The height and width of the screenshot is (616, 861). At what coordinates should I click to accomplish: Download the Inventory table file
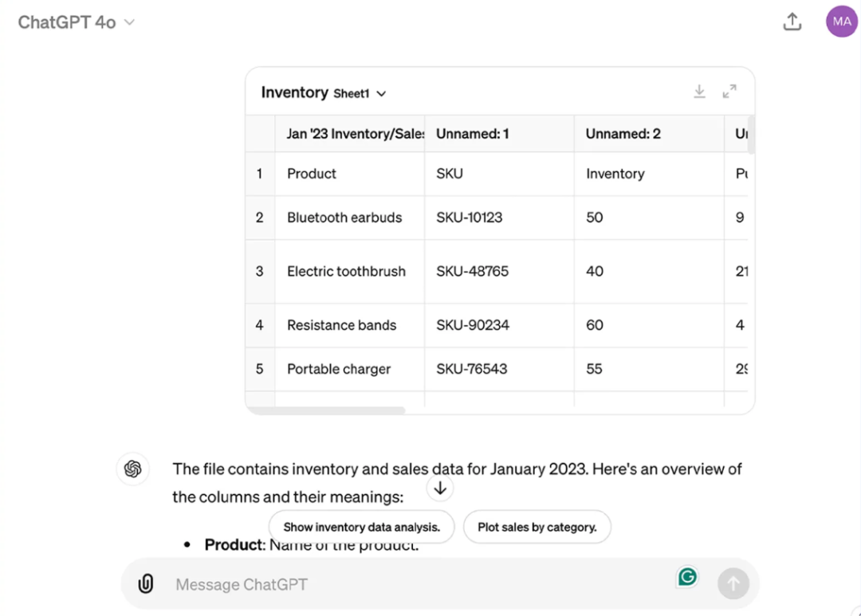[x=699, y=92]
